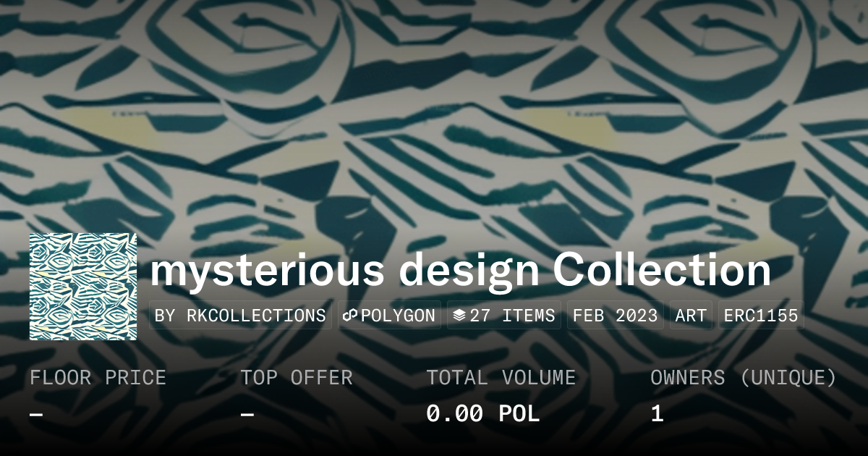Screen dimensions: 868x456
Task: Click the OWNERS (UNIQUE) label
Action: 744,378
